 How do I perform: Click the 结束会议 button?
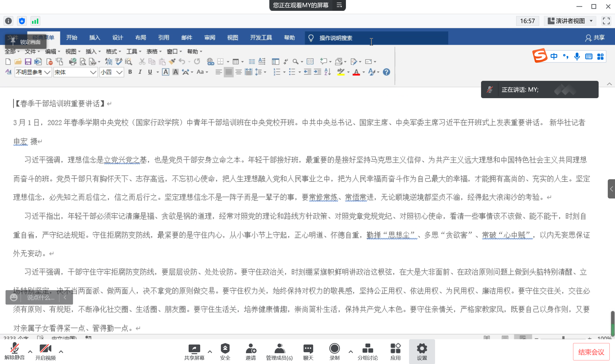click(591, 352)
